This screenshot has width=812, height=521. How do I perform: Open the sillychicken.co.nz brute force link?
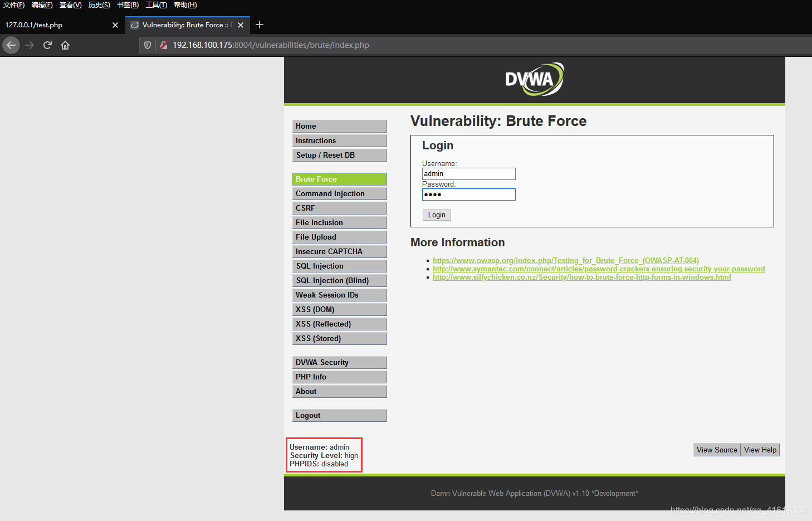pyautogui.click(x=582, y=277)
